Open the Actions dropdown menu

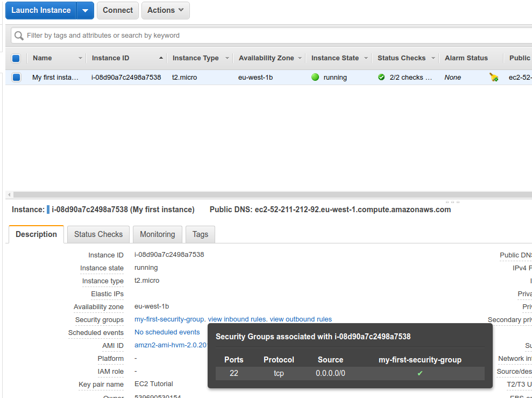coord(166,10)
